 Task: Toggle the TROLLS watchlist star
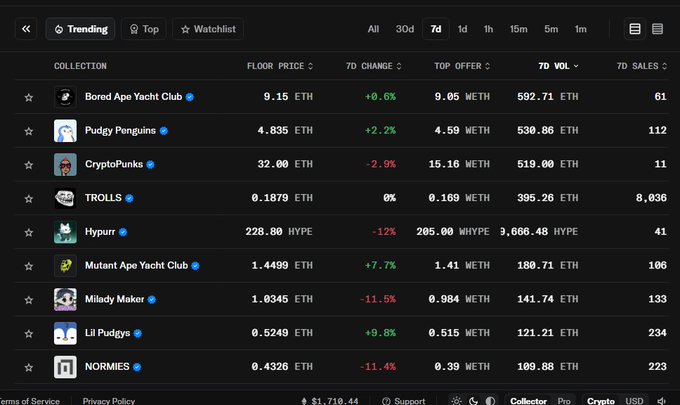tap(29, 199)
